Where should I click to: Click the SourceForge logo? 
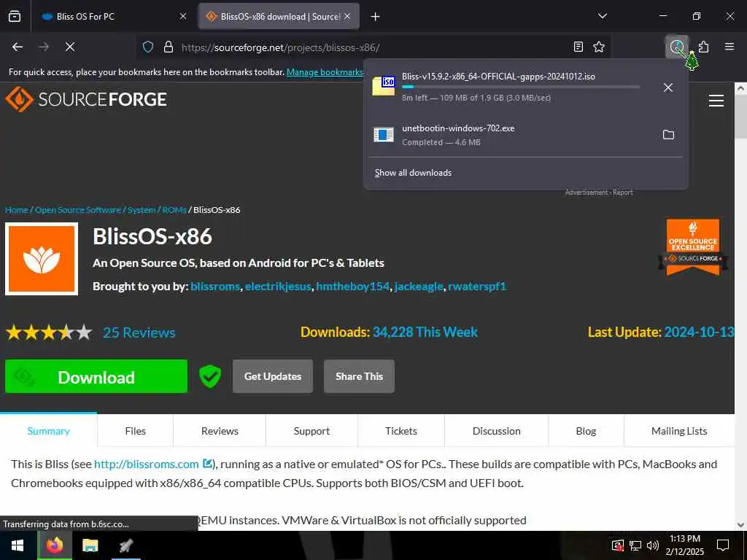86,99
